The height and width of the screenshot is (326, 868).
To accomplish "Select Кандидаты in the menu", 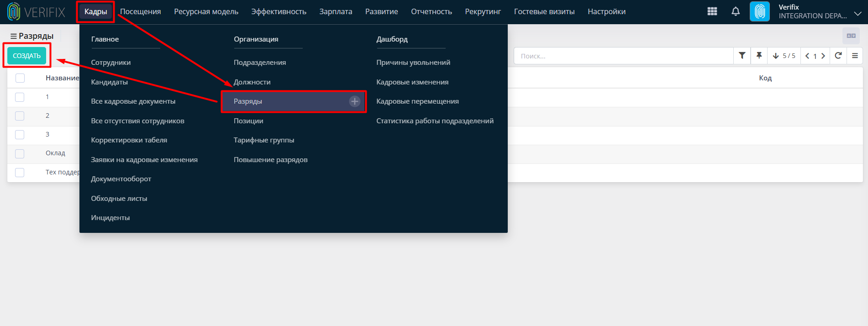I will [110, 82].
